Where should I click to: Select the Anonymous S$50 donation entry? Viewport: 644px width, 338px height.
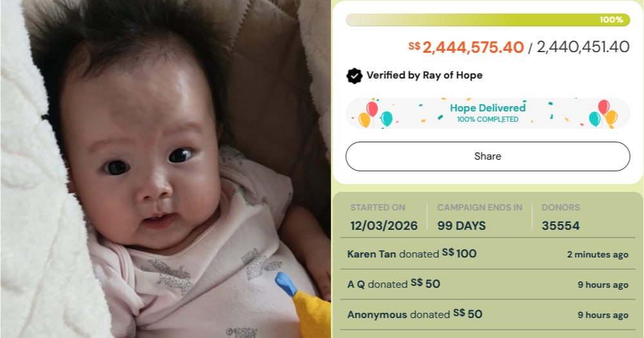488,315
